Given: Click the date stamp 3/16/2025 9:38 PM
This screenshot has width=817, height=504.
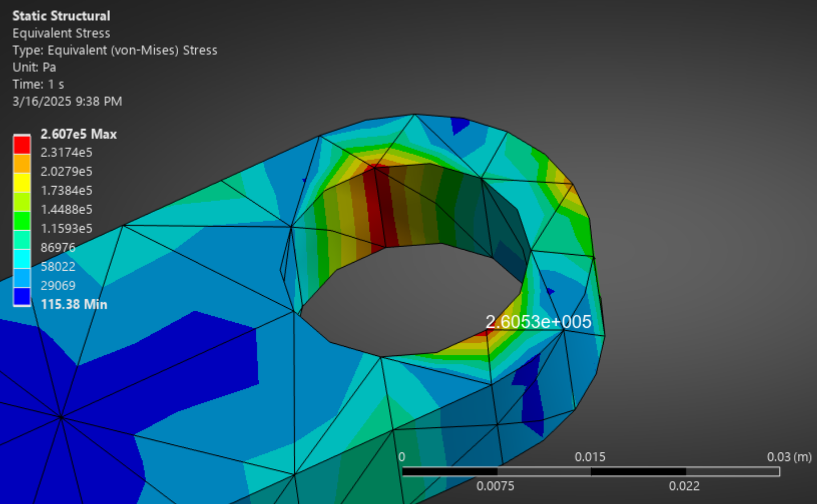Looking at the screenshot, I should (x=67, y=102).
